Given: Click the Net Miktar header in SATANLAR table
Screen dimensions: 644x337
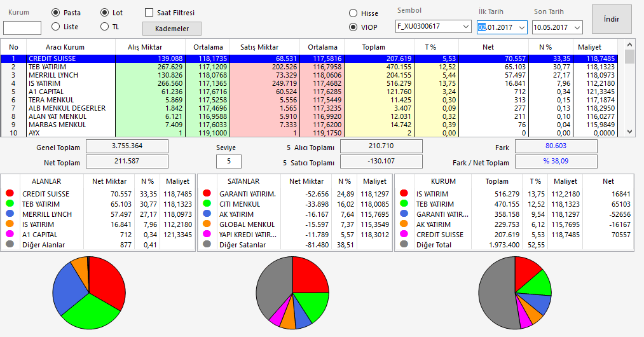Looking at the screenshot, I should [x=306, y=181].
